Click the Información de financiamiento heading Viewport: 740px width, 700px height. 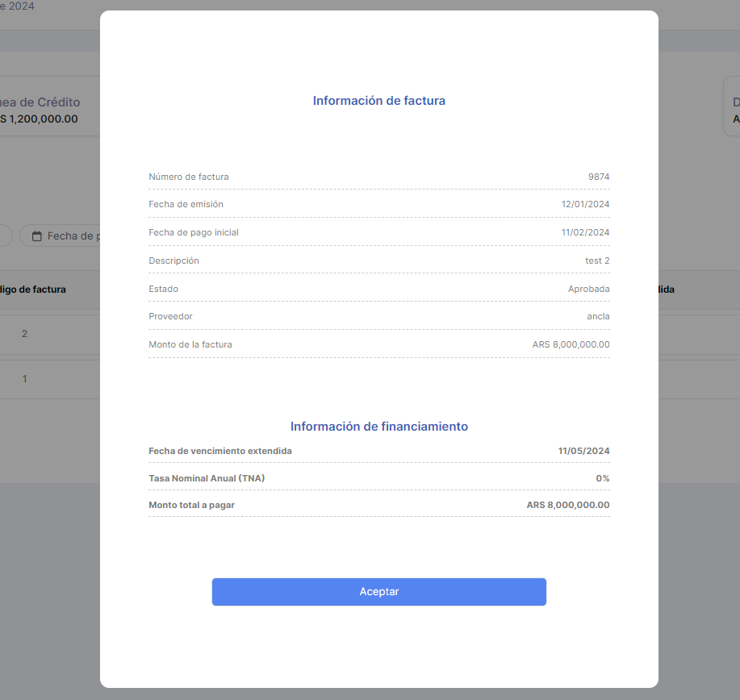[378, 427]
